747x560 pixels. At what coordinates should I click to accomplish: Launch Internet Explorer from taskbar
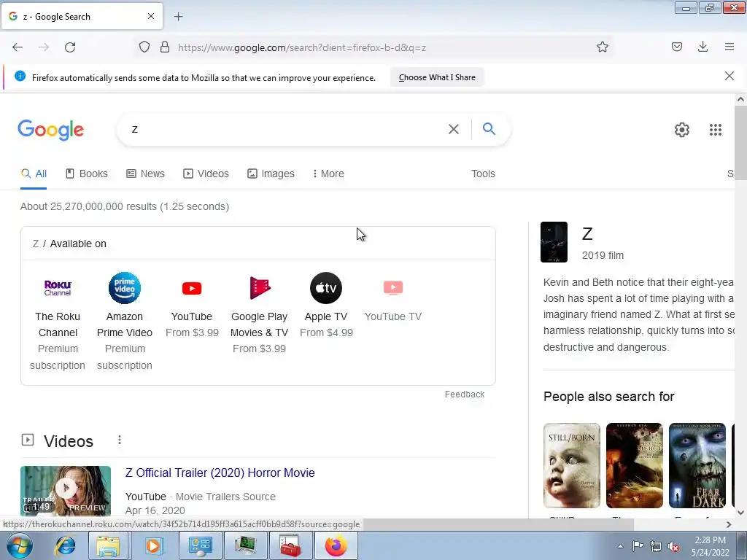[x=65, y=545]
